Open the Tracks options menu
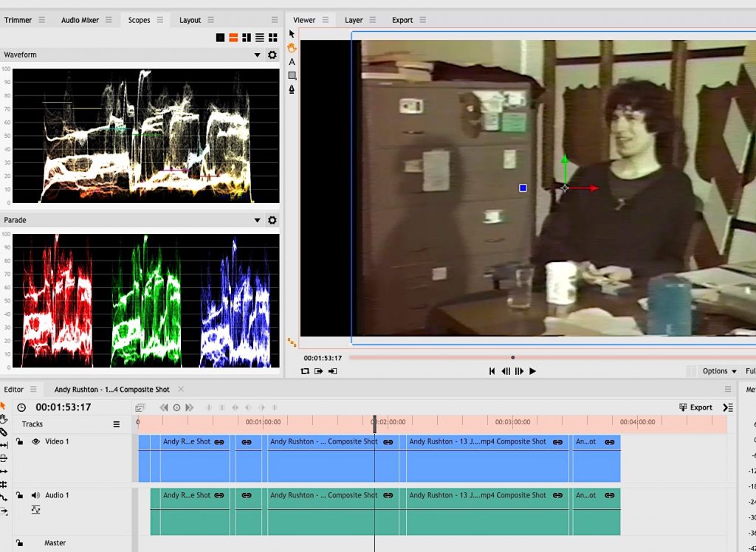Image resolution: width=756 pixels, height=552 pixels. pyautogui.click(x=116, y=424)
